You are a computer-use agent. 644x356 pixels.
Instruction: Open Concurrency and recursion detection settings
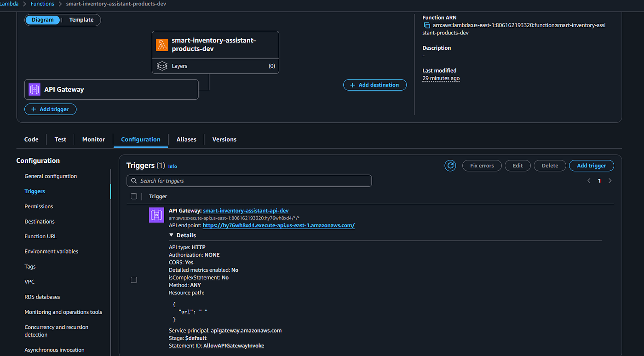click(x=57, y=331)
